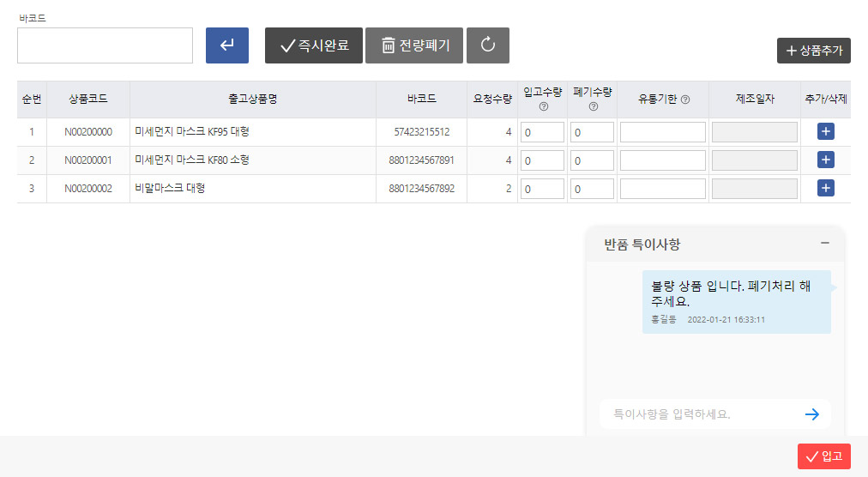Screen dimensions: 868x477
Task: Focus the 바코드 input field
Action: pyautogui.click(x=105, y=45)
